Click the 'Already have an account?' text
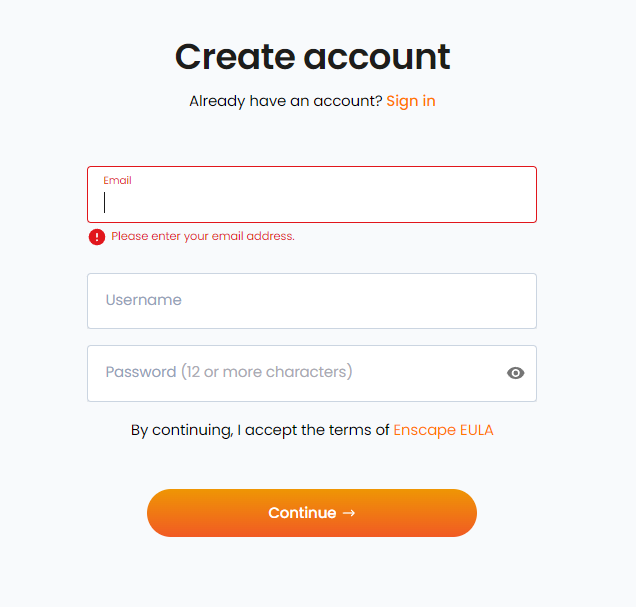 [286, 101]
